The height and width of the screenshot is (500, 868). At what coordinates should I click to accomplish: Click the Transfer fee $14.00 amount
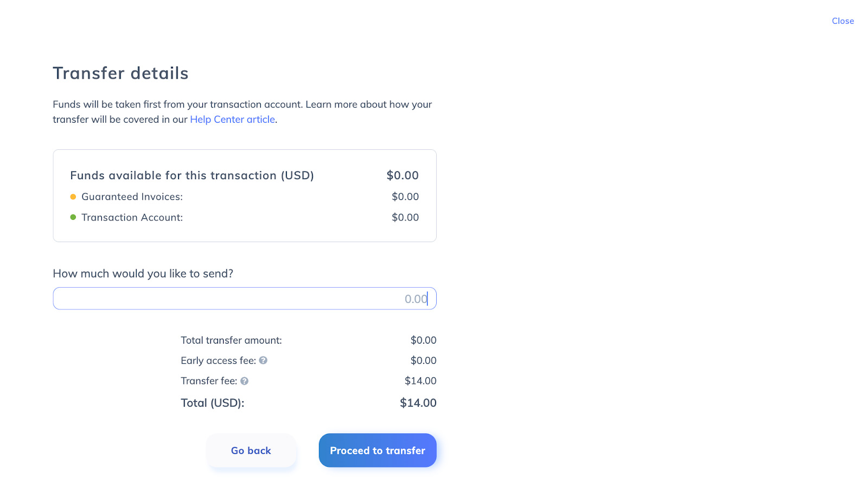pyautogui.click(x=420, y=381)
